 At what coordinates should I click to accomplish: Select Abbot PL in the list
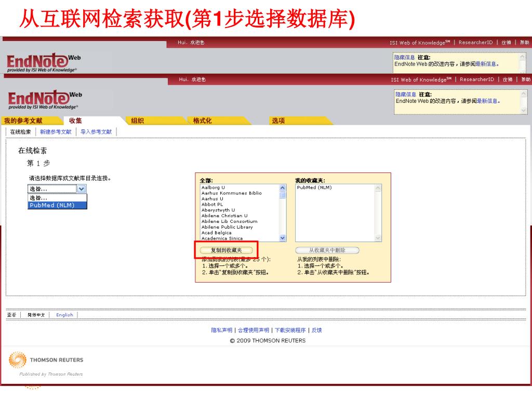pos(212,204)
